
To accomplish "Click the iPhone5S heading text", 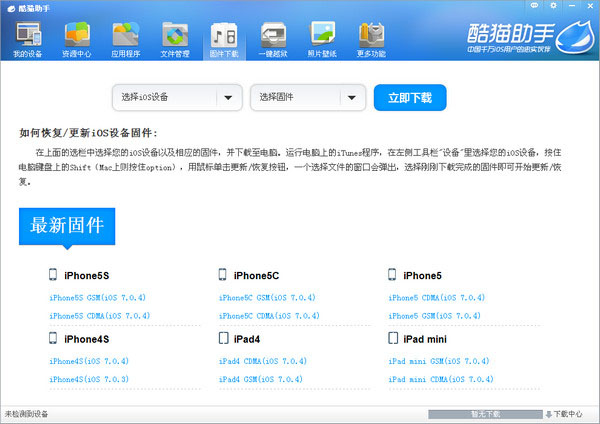I will [x=86, y=276].
